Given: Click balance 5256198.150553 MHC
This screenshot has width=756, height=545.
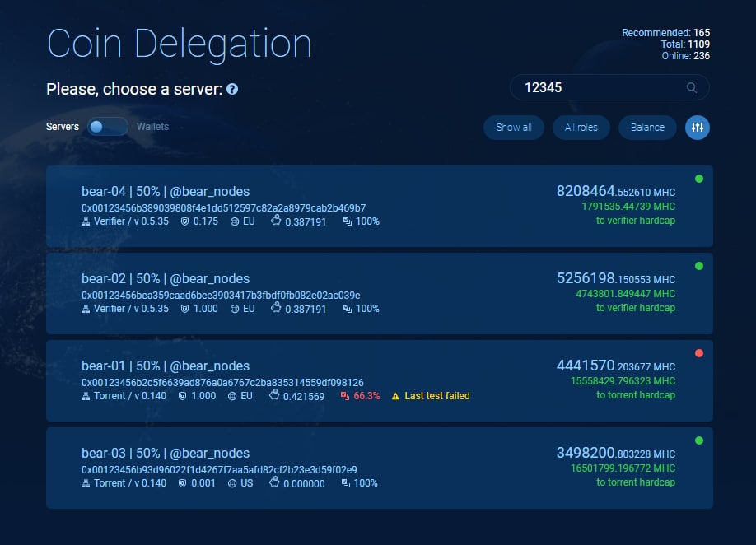Looking at the screenshot, I should (616, 278).
